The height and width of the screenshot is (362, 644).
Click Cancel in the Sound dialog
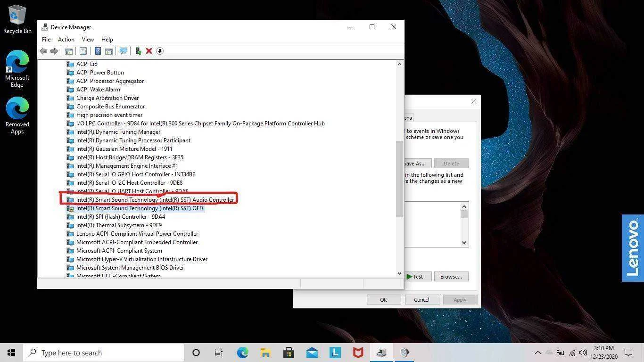pyautogui.click(x=421, y=300)
